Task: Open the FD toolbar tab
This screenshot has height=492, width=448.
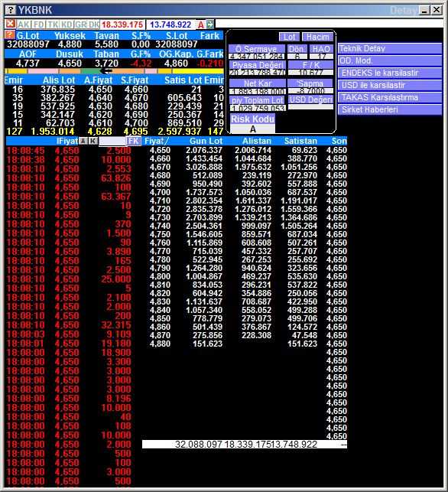Action: point(39,24)
